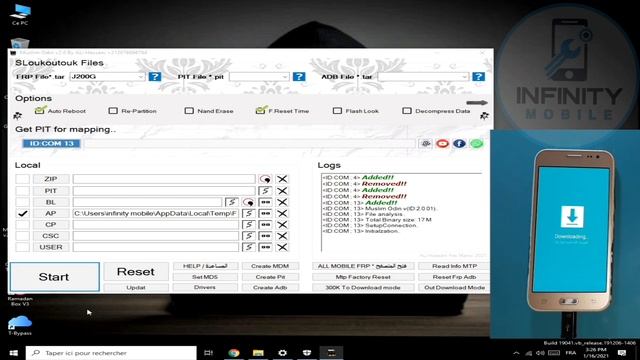Open the HELP button
The image size is (640, 360).
point(205,266)
